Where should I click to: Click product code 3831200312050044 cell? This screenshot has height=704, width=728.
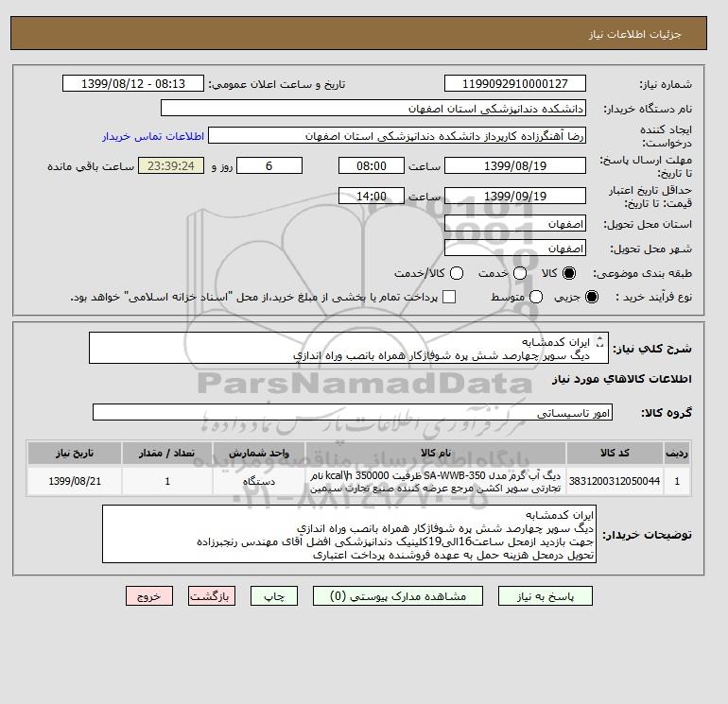(615, 481)
